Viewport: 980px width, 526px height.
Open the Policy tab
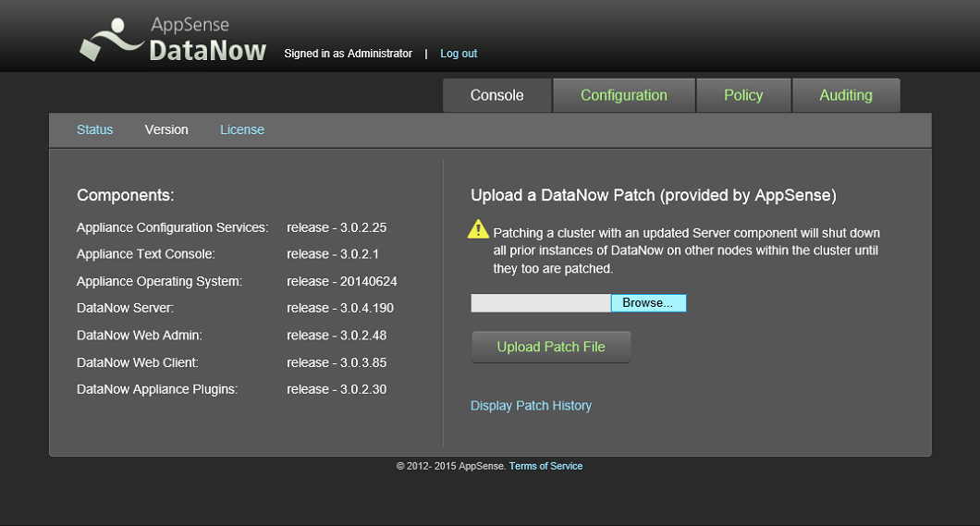(x=743, y=95)
